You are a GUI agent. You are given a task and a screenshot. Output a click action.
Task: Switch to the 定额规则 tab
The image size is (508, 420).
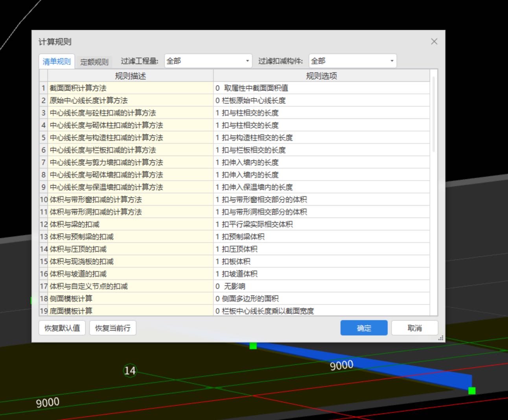point(94,62)
